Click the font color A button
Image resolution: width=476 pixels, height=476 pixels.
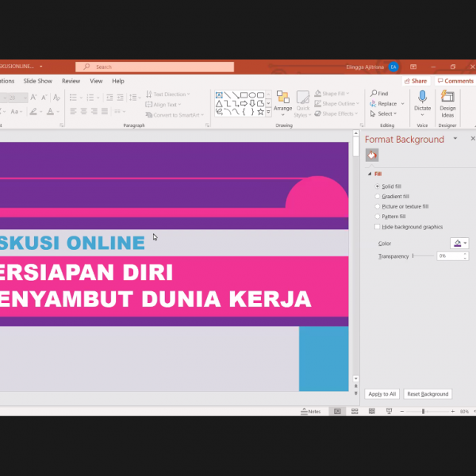tap(51, 111)
